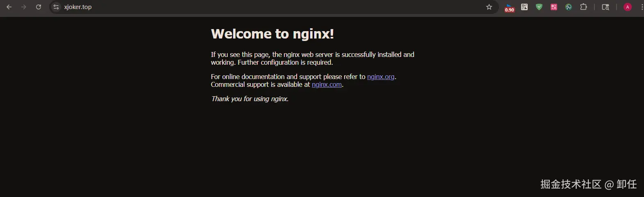
Task: Open the nginx.com commercial support link
Action: pyautogui.click(x=327, y=84)
